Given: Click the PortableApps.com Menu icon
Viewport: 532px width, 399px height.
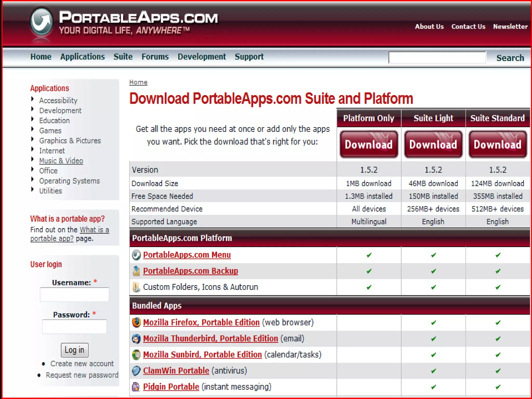Looking at the screenshot, I should (x=136, y=255).
